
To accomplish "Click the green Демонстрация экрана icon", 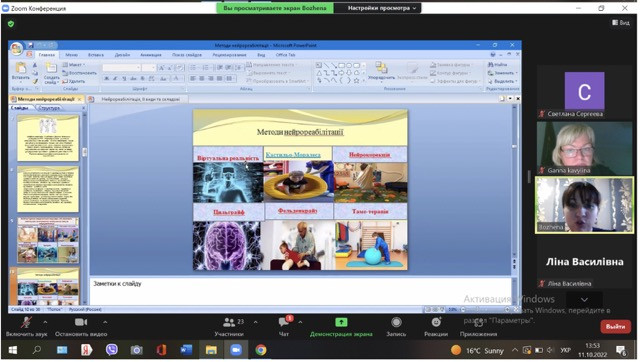I will point(341,322).
